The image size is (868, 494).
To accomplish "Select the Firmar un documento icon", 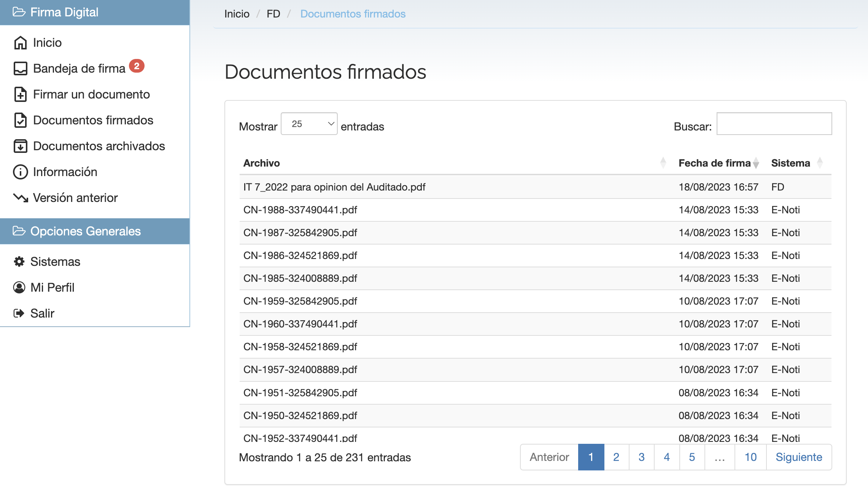I will (x=20, y=94).
